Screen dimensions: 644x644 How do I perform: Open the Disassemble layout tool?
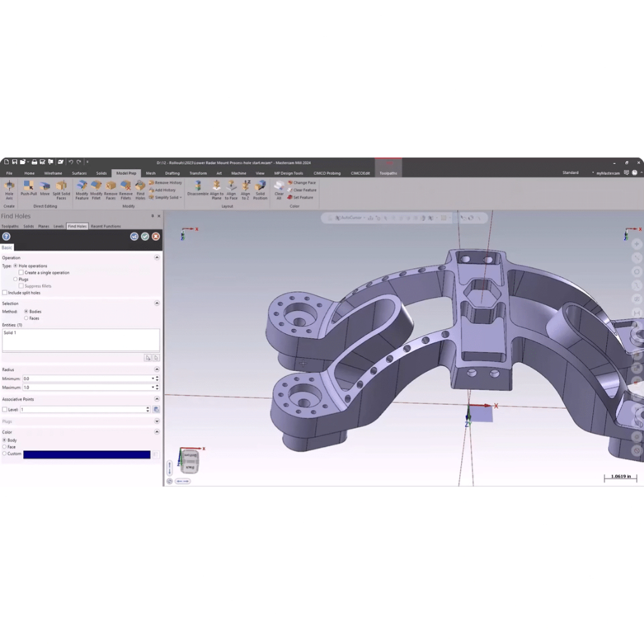197,189
